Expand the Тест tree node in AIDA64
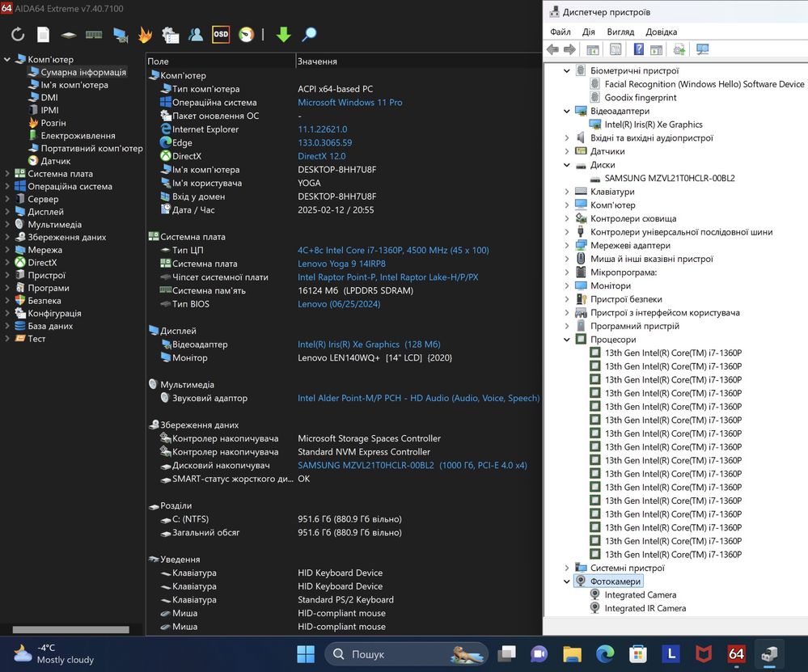808x672 pixels. pos(7,339)
